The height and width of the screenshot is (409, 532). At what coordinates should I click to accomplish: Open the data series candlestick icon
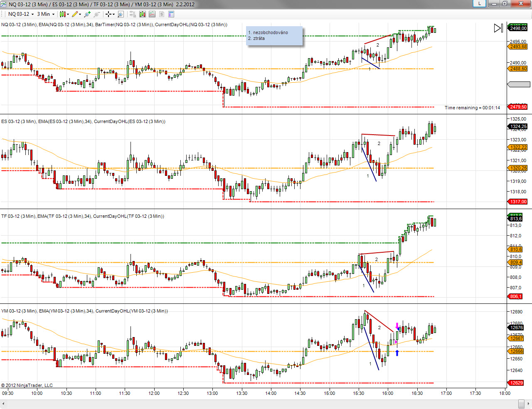(x=143, y=14)
